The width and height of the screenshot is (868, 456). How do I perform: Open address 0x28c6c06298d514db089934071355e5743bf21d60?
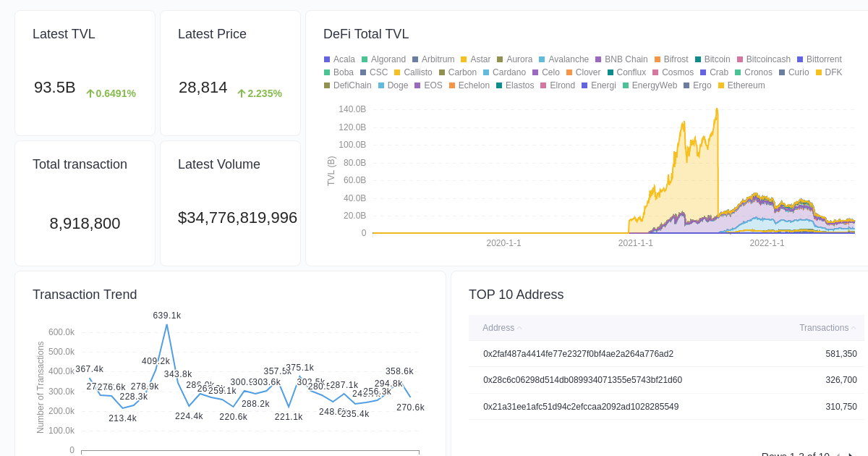coord(580,380)
